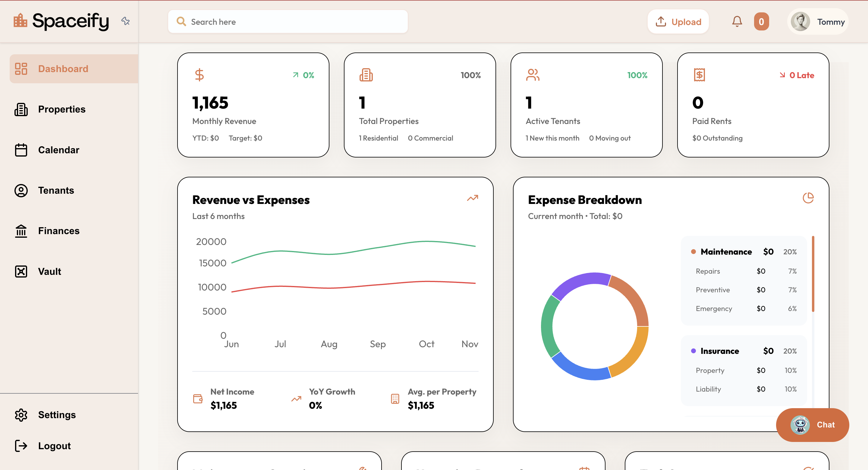Click the pie chart icon on Expense Breakdown

click(x=808, y=198)
